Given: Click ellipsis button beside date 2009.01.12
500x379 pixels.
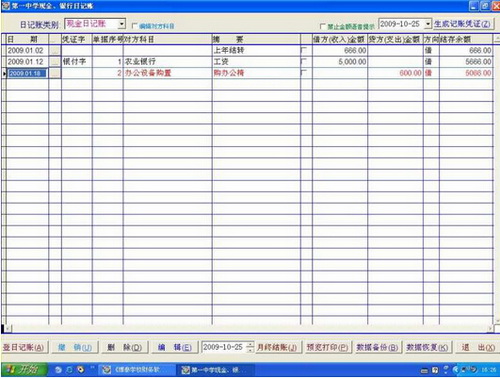Looking at the screenshot, I should tap(55, 62).
